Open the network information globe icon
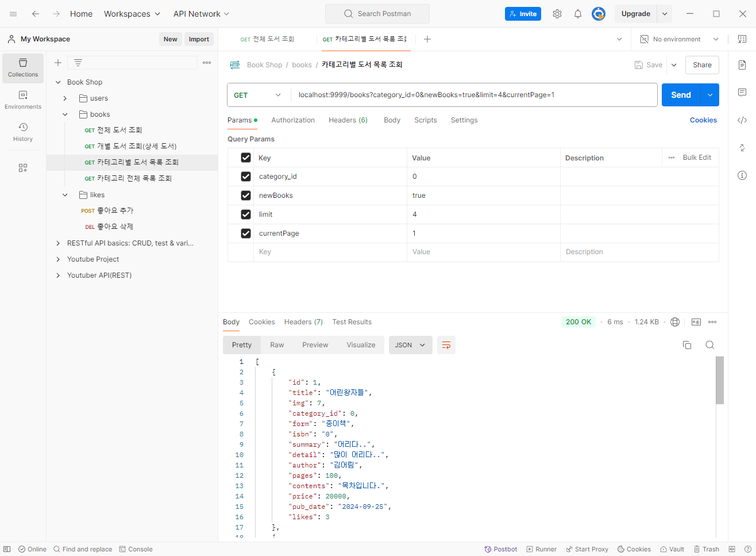Image resolution: width=756 pixels, height=556 pixels. point(675,322)
